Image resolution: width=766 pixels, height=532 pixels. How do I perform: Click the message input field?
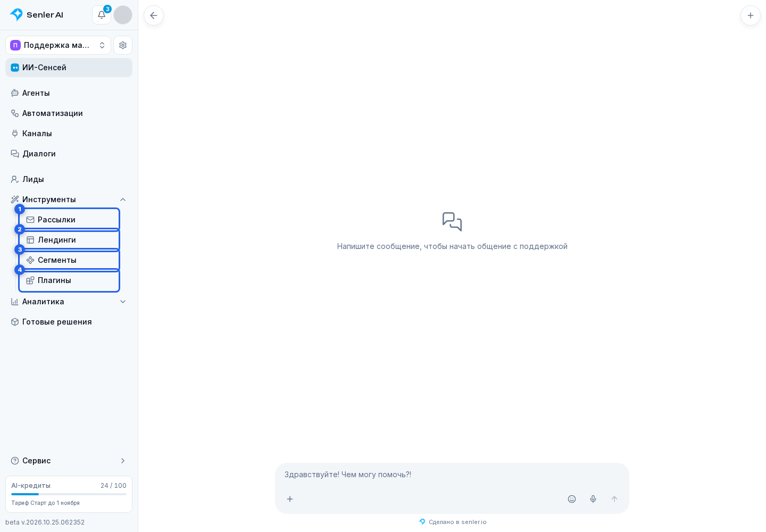pos(452,475)
